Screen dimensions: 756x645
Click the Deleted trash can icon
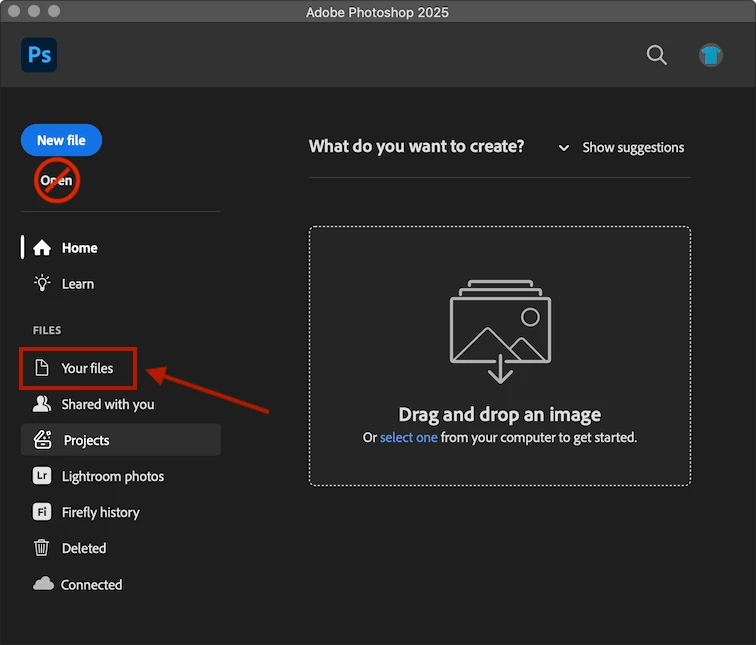[x=41, y=548]
